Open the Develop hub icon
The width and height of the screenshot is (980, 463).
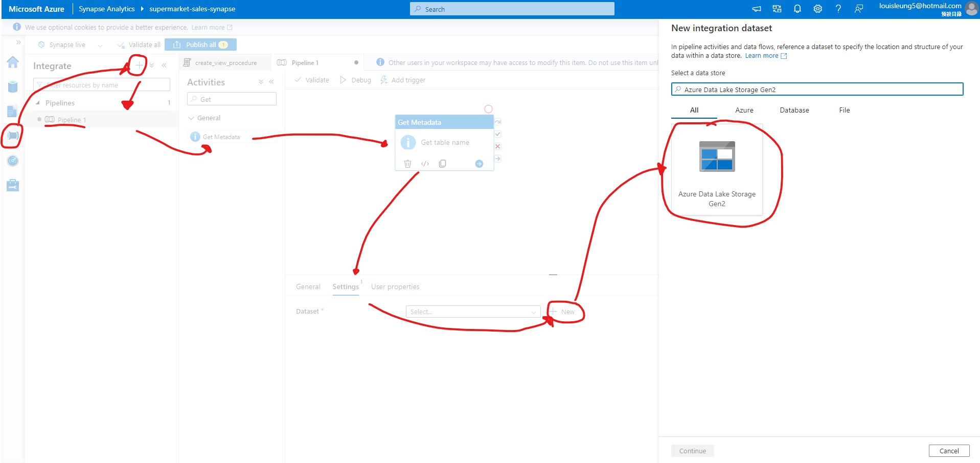pyautogui.click(x=12, y=112)
